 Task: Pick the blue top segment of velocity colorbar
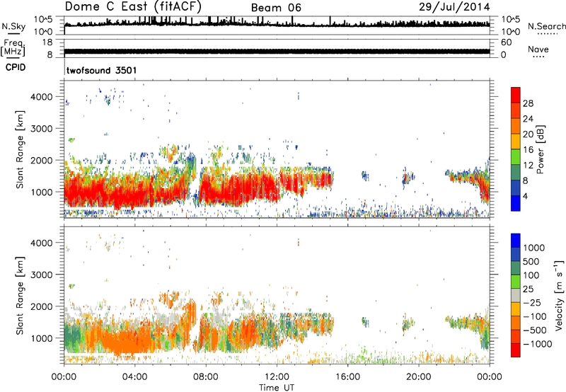pos(516,241)
